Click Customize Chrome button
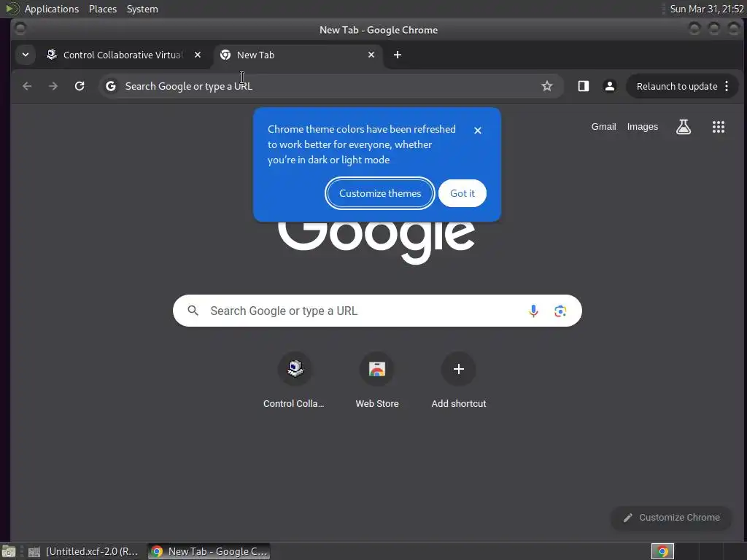Image resolution: width=747 pixels, height=560 pixels. 671,518
